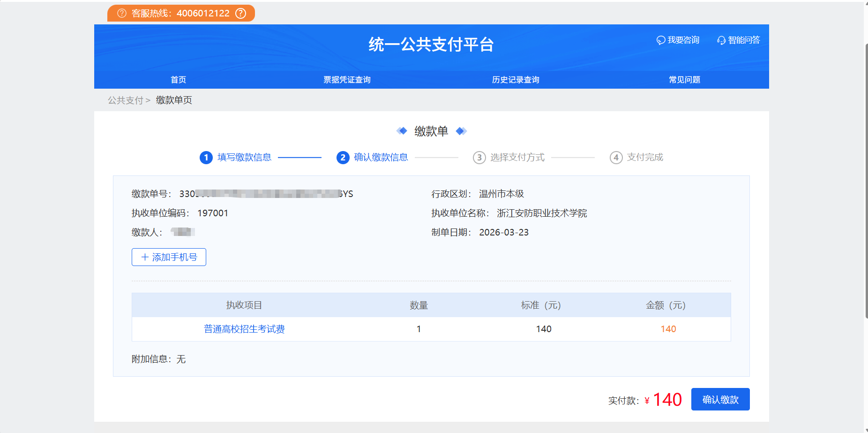
Task: Click the question mark icon left of hotline
Action: coord(122,13)
